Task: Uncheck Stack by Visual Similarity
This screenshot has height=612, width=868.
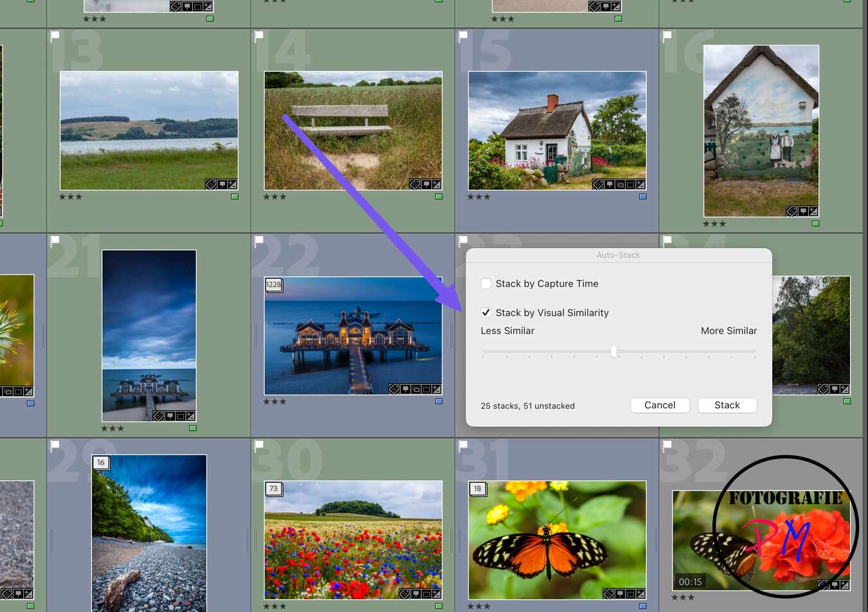Action: tap(487, 312)
